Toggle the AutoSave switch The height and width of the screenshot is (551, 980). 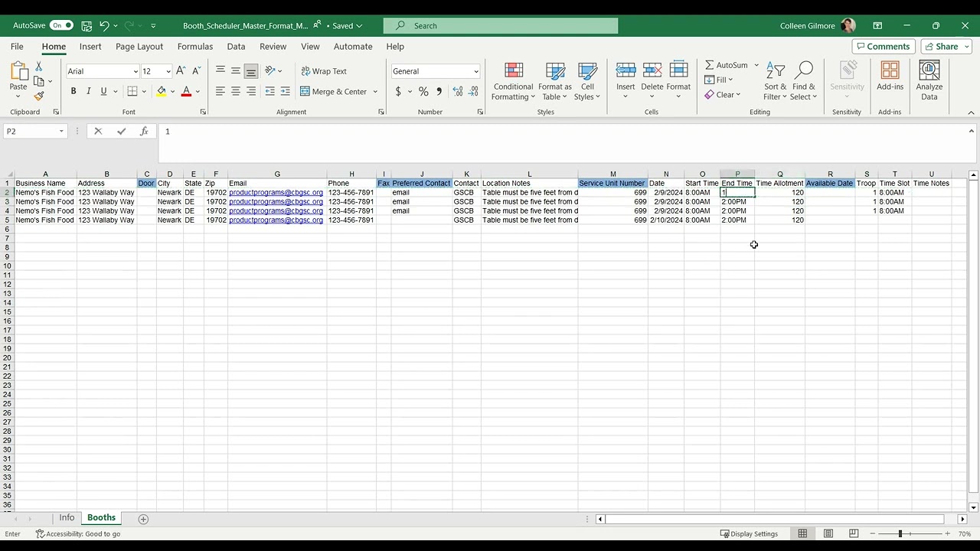(61, 25)
